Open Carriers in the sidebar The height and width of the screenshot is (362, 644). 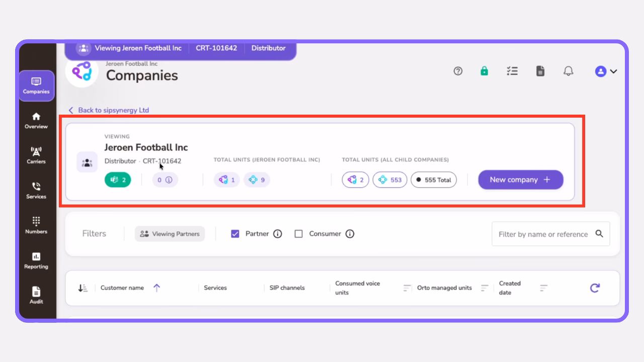coord(36,155)
